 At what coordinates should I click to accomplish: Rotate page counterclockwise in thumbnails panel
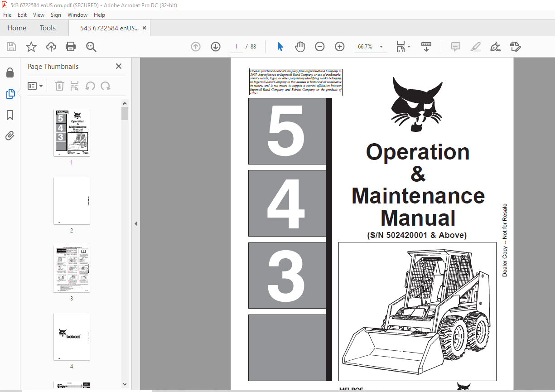[x=90, y=86]
